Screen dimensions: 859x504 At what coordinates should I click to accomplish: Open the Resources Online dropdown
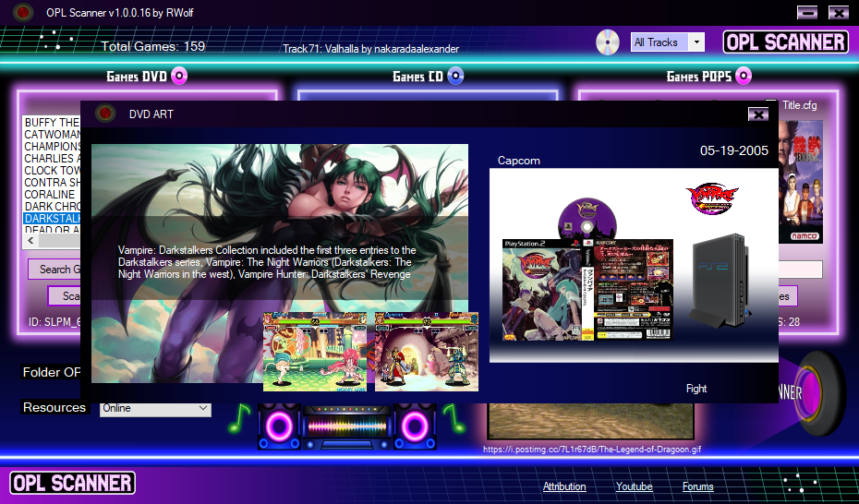click(x=155, y=408)
